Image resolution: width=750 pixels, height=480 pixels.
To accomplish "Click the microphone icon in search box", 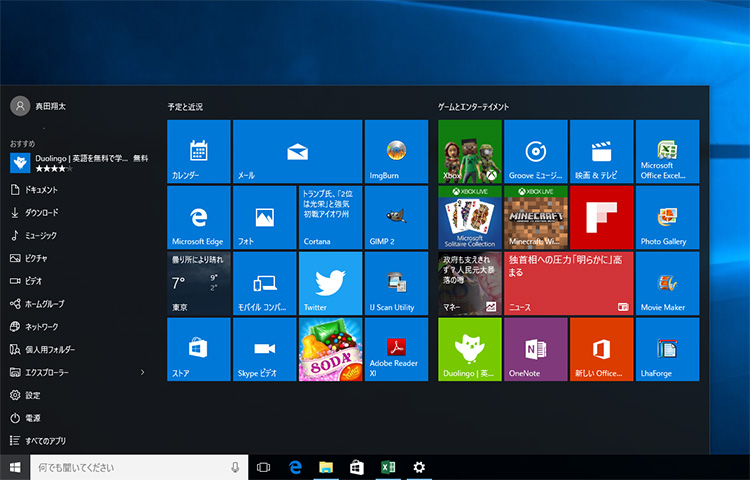I will pos(235,467).
